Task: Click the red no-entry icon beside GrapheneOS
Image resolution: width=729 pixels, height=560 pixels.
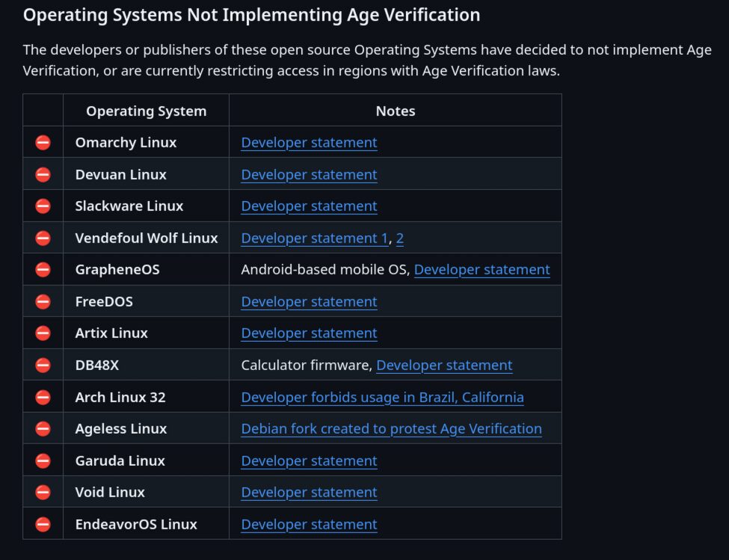Action: [43, 269]
